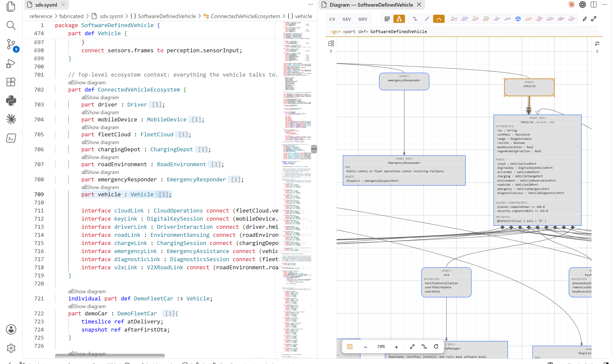The image size is (612, 364).
Task: Zoom in with the plus button
Action: 396,347
